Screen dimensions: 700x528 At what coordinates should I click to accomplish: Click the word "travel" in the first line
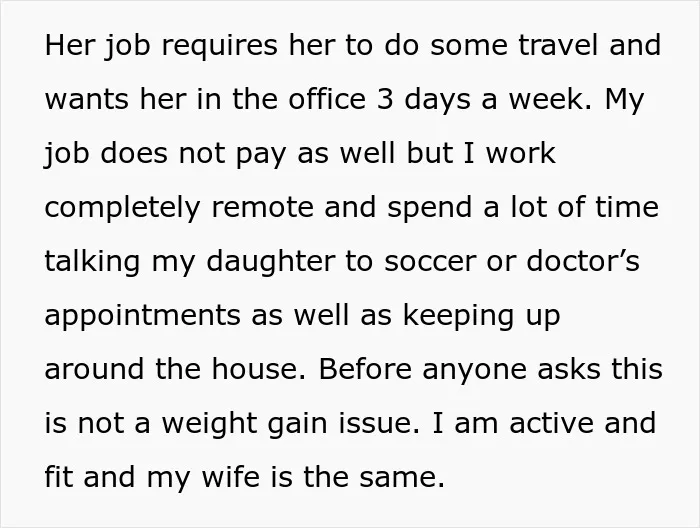point(558,45)
